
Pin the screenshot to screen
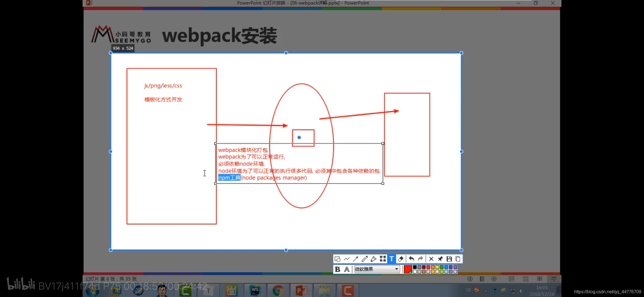click(x=440, y=259)
